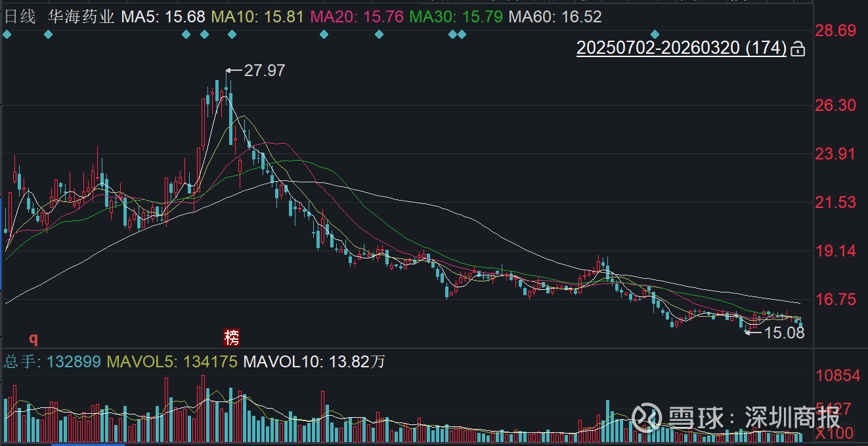Viewport: 868px width, 446px height.
Task: Click the MAVOL5: 134175 label
Action: click(172, 361)
